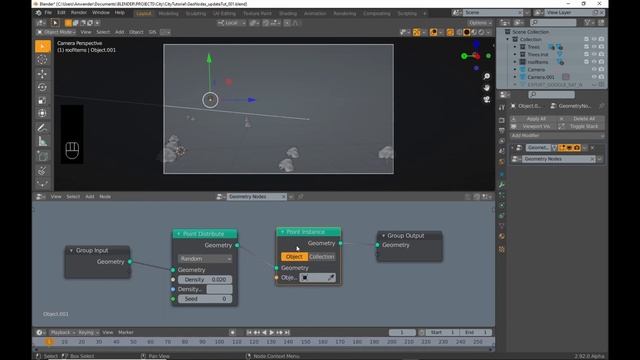The width and height of the screenshot is (640, 360).
Task: Switch Point Instance node to Collection
Action: [322, 257]
